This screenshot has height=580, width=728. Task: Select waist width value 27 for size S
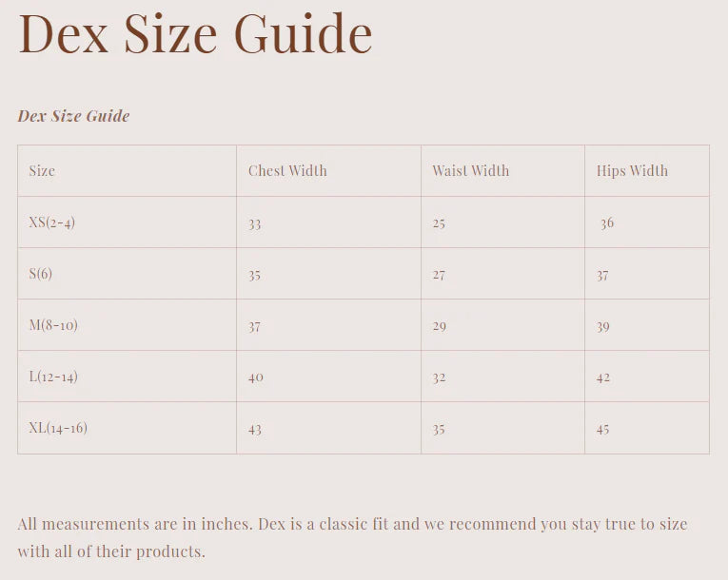point(439,275)
